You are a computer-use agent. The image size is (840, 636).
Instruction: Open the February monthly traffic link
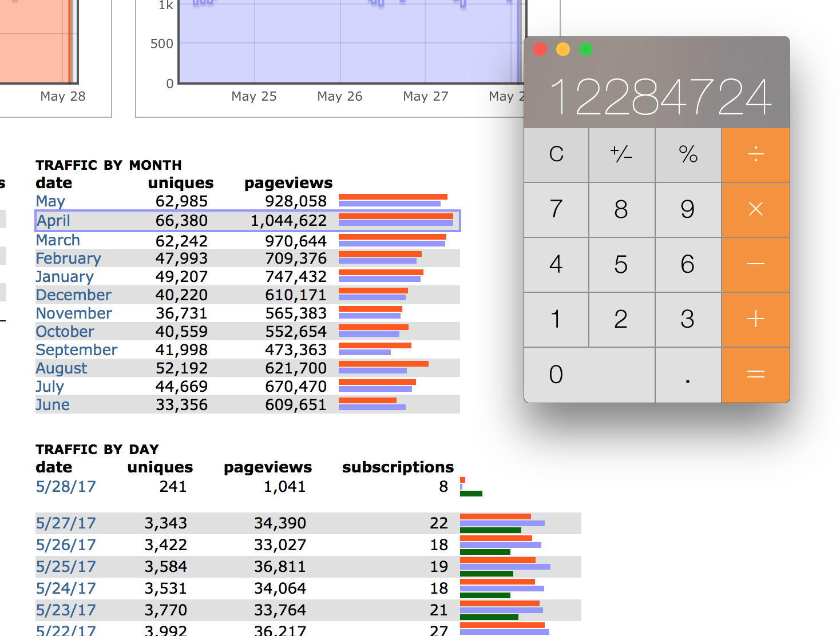click(x=68, y=259)
